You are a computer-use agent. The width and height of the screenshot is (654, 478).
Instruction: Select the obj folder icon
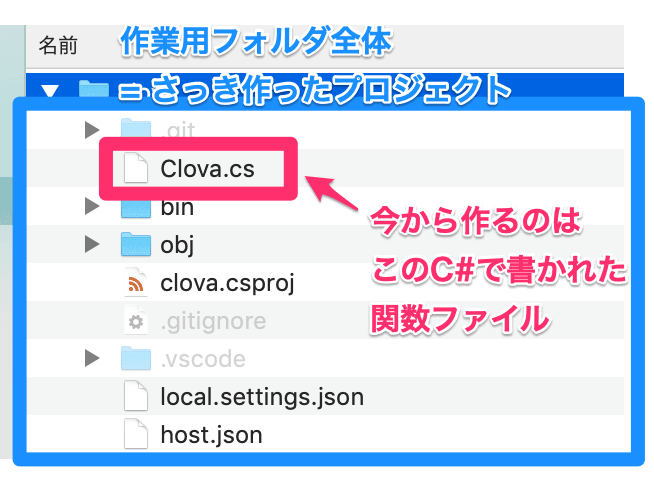(135, 244)
